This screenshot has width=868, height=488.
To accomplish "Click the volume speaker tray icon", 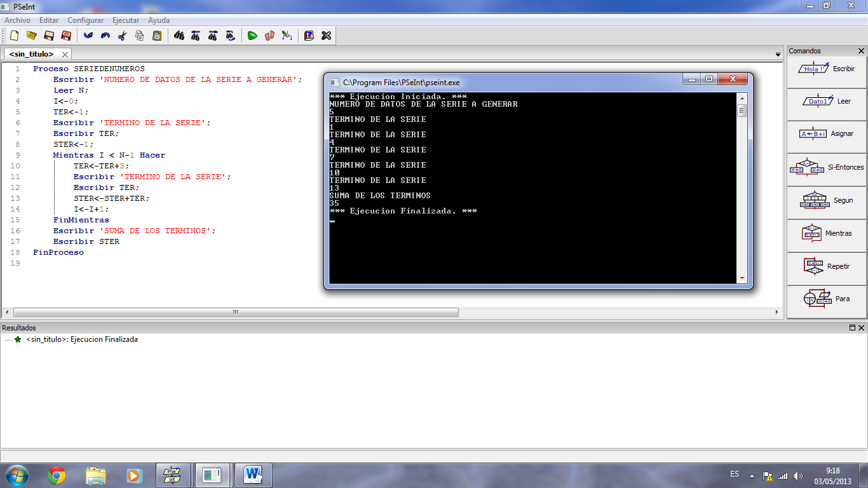I will 798,475.
